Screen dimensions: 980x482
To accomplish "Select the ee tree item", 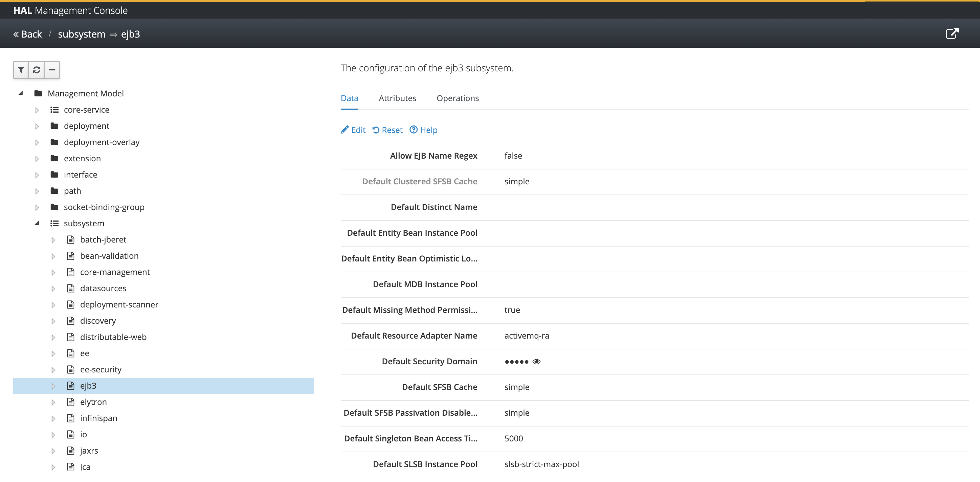I will (85, 353).
